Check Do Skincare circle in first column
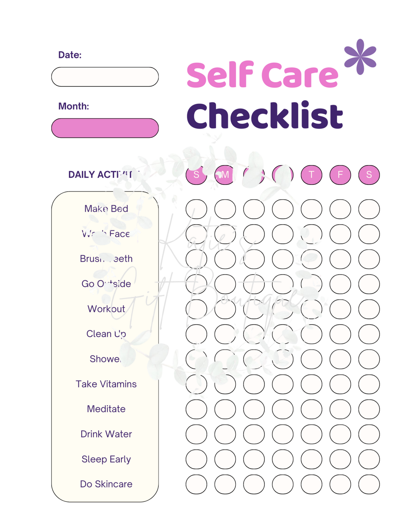Viewport: 411px width, 532px height. pos(196,484)
